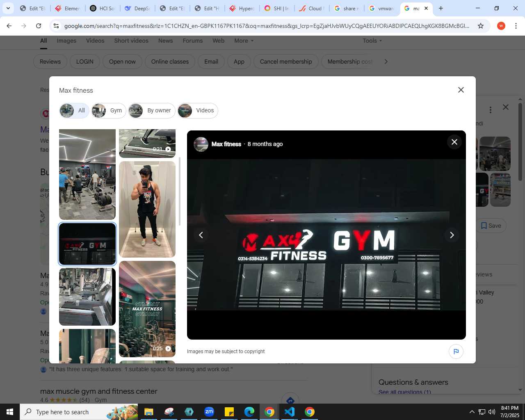Screen dimensions: 525x420
Task: Close the Max fitness photo gallery dialog
Action: pos(461,90)
